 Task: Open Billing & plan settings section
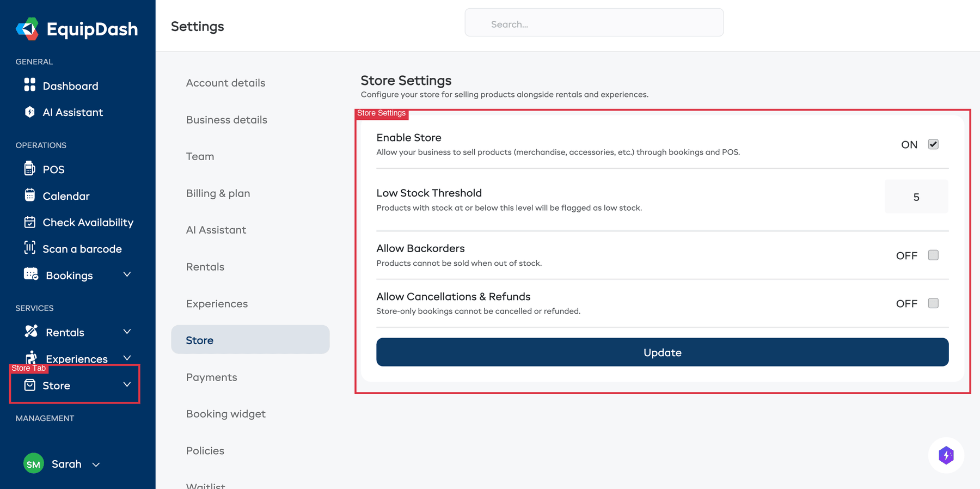click(x=218, y=193)
